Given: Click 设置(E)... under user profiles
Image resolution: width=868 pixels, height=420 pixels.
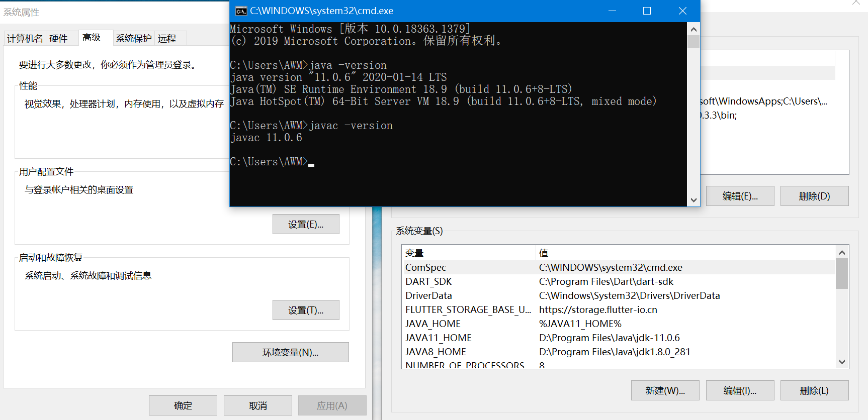Looking at the screenshot, I should click(x=306, y=224).
